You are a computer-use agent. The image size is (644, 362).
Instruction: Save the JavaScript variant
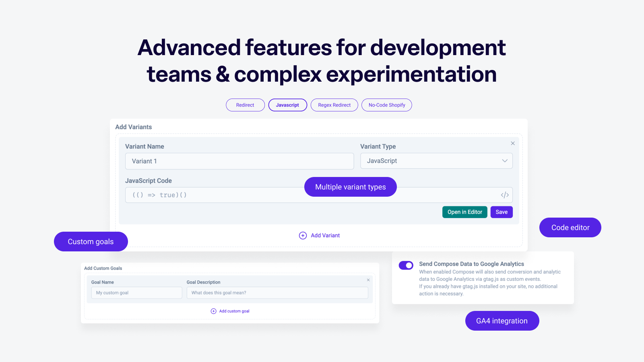tap(502, 212)
